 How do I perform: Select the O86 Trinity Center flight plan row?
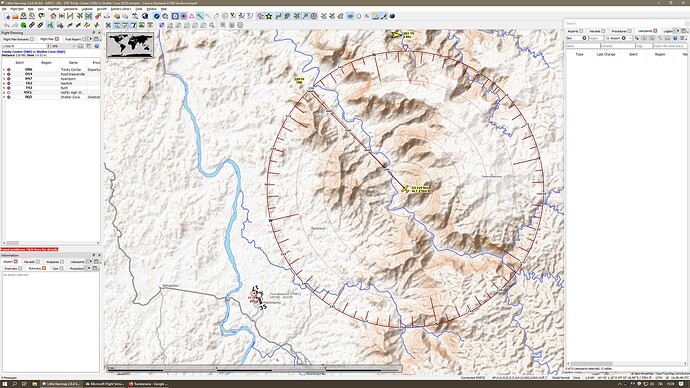(x=51, y=70)
